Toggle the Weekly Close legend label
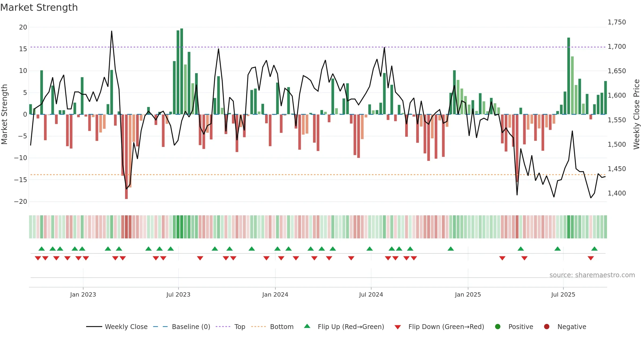 pyautogui.click(x=126, y=327)
